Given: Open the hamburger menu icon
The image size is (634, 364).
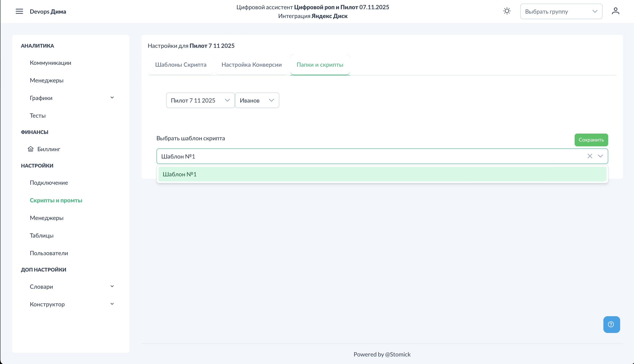Looking at the screenshot, I should (x=19, y=11).
